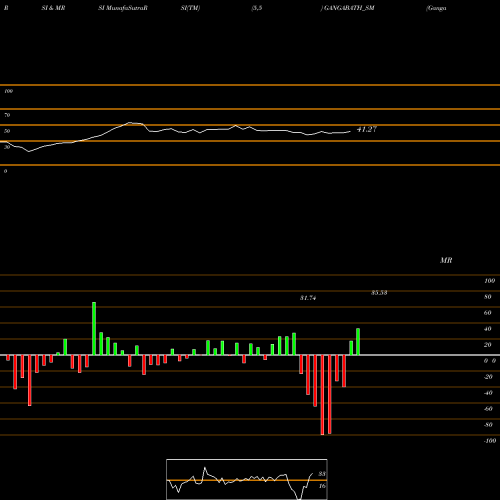Screen dimensions: 500x500
Task: Click the '30' level on the RSI axis
Action: (x=7, y=147)
